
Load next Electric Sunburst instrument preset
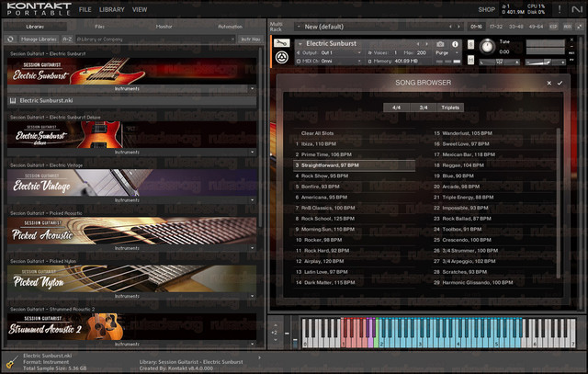coord(426,44)
